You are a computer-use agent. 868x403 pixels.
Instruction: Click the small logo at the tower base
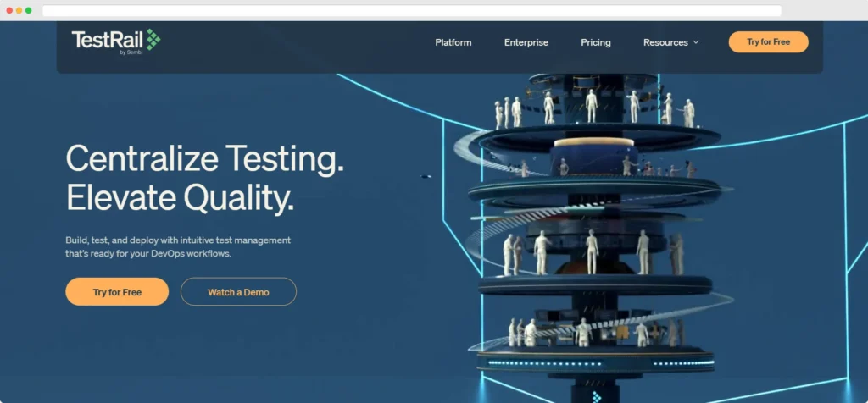(x=596, y=396)
